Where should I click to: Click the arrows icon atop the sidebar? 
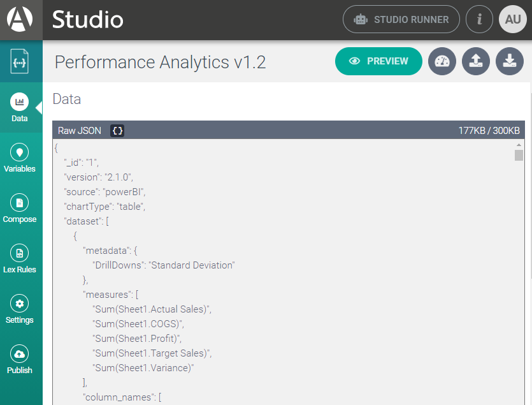(21, 61)
